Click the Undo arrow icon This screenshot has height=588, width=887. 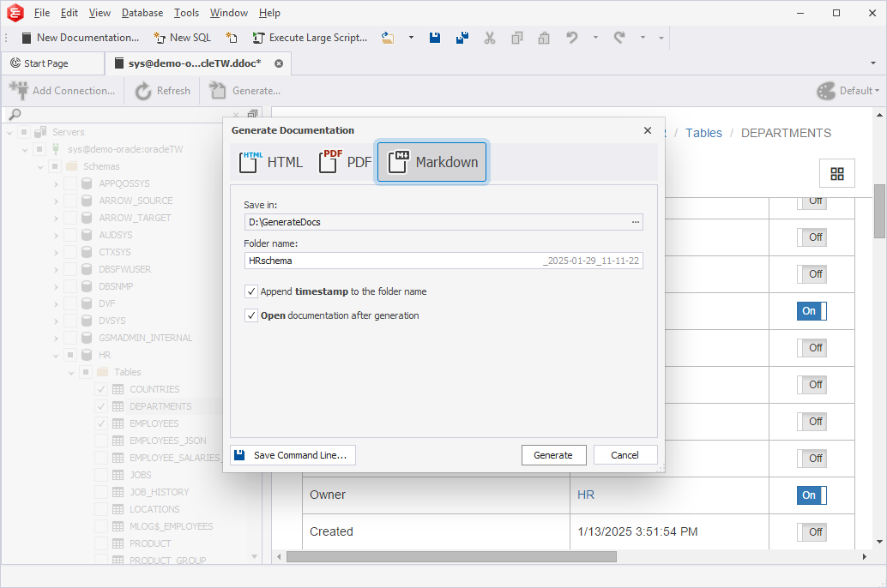(x=572, y=38)
